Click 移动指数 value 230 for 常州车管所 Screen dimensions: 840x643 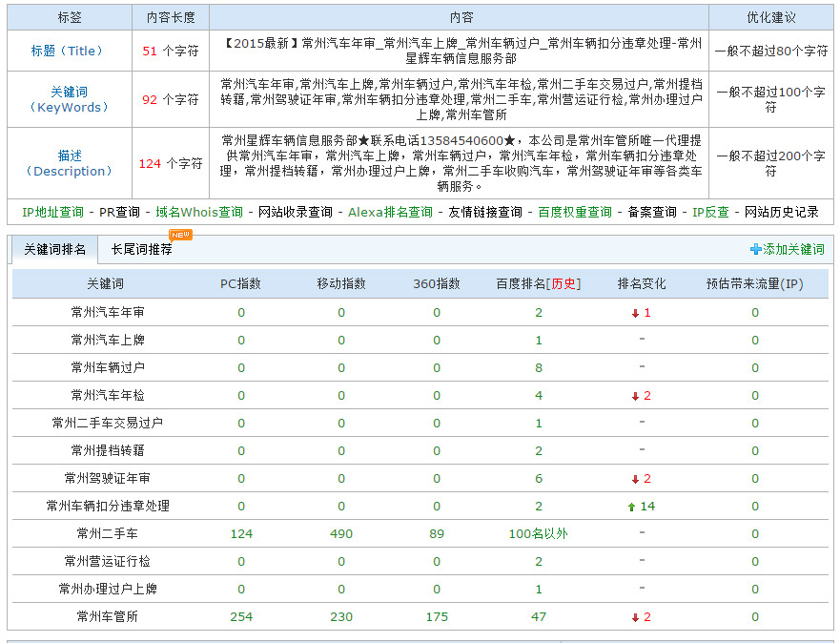coord(341,617)
